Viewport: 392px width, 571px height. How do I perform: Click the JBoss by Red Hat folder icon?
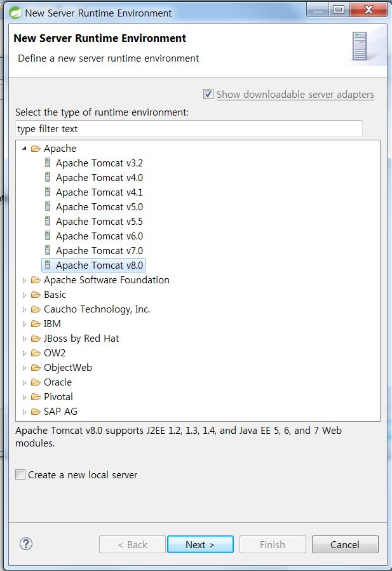point(36,339)
